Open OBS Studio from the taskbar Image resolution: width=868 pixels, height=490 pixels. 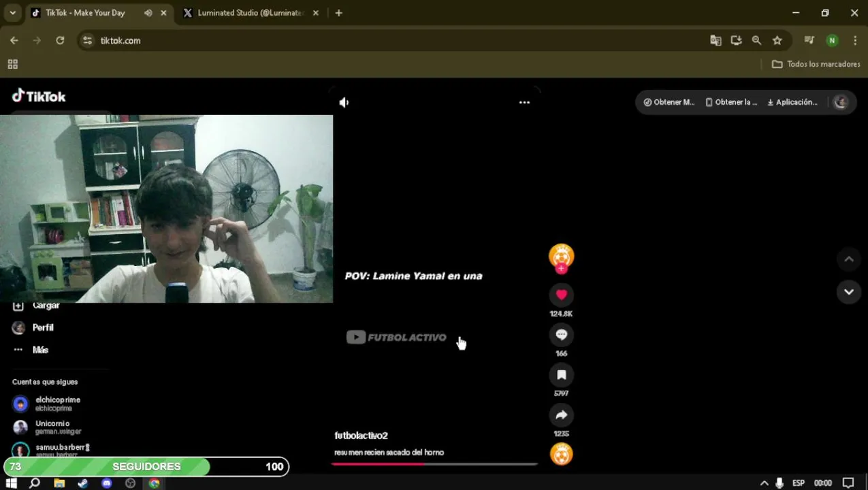[x=131, y=483]
